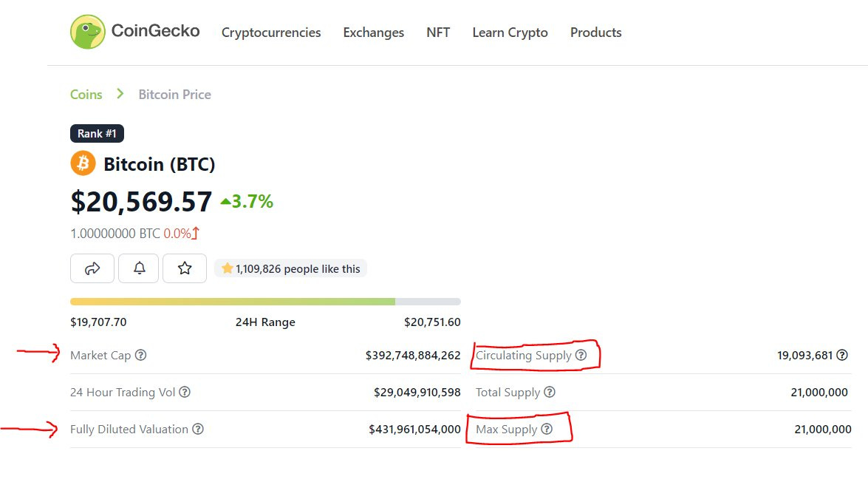
Task: Open the Exchanges menu
Action: tap(374, 33)
